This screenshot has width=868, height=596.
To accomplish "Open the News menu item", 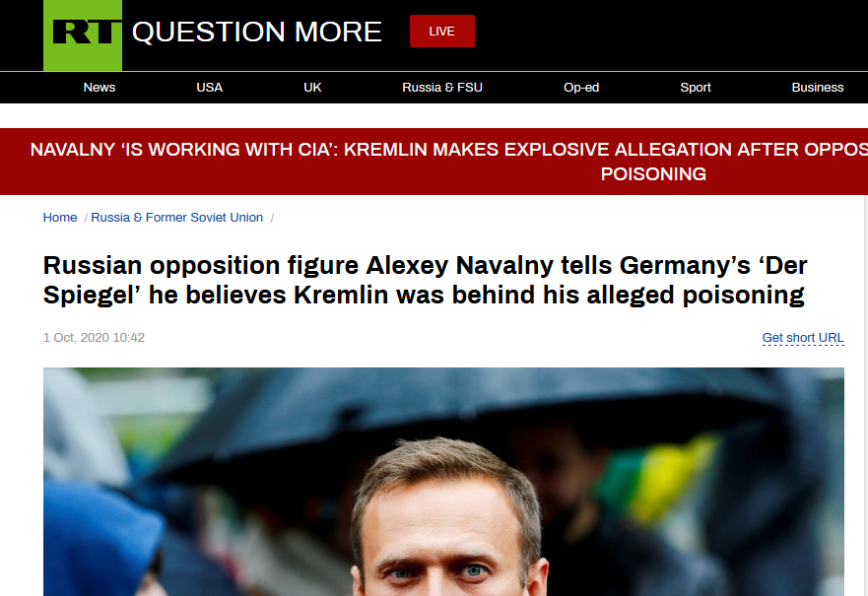I will click(100, 88).
